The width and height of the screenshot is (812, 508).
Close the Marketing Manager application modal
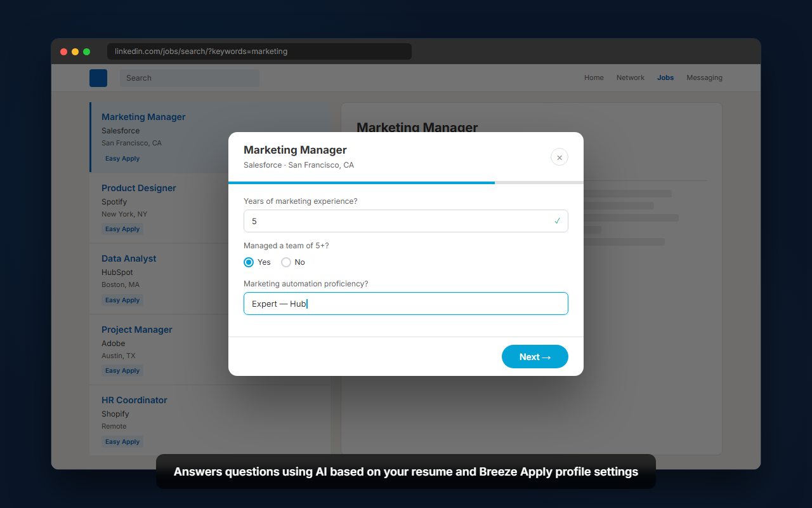[559, 157]
